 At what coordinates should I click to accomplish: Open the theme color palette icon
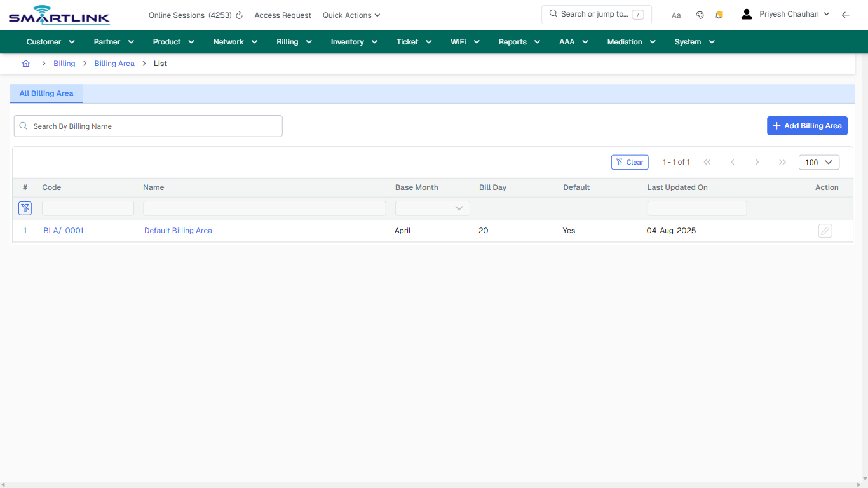pyautogui.click(x=700, y=15)
